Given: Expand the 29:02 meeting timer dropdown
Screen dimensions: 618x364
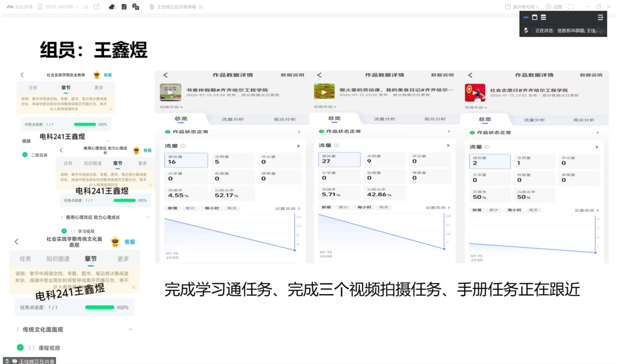Looking at the screenshot, I should tap(61, 7).
